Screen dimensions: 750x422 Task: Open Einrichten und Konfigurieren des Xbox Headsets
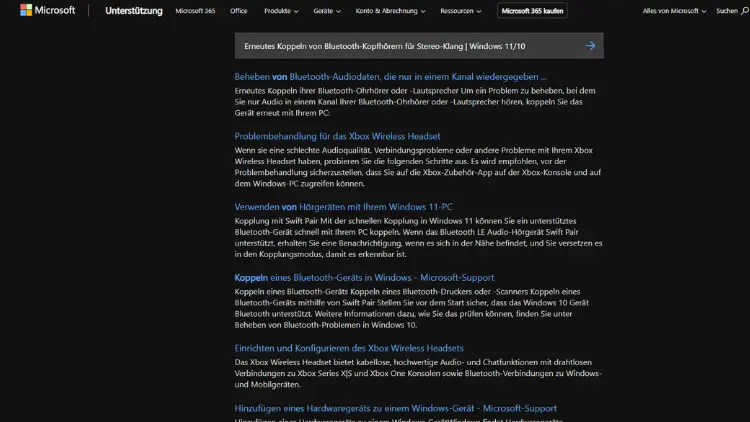(x=349, y=348)
